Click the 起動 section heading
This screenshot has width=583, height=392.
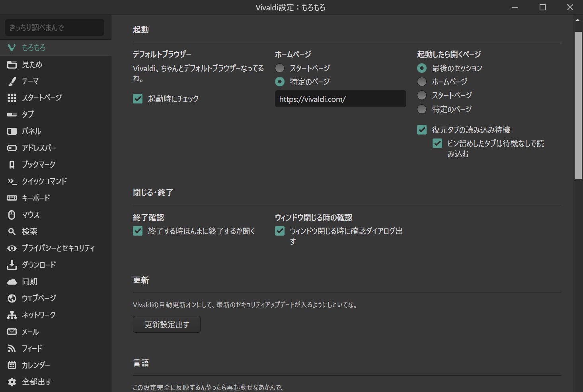click(141, 29)
